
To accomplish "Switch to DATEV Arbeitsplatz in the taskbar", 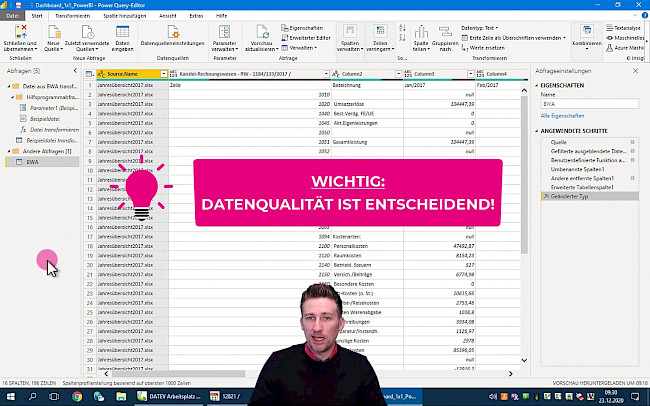I will tap(170, 396).
